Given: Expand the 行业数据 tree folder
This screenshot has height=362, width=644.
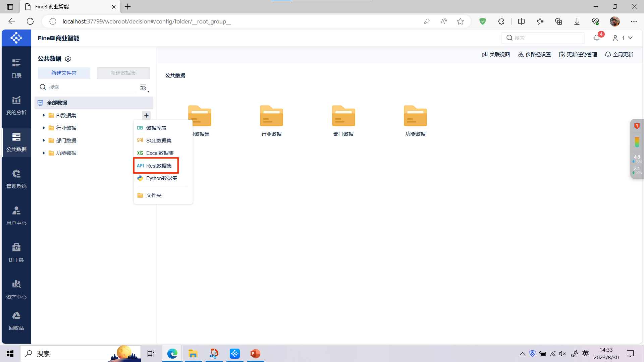Looking at the screenshot, I should tap(44, 128).
